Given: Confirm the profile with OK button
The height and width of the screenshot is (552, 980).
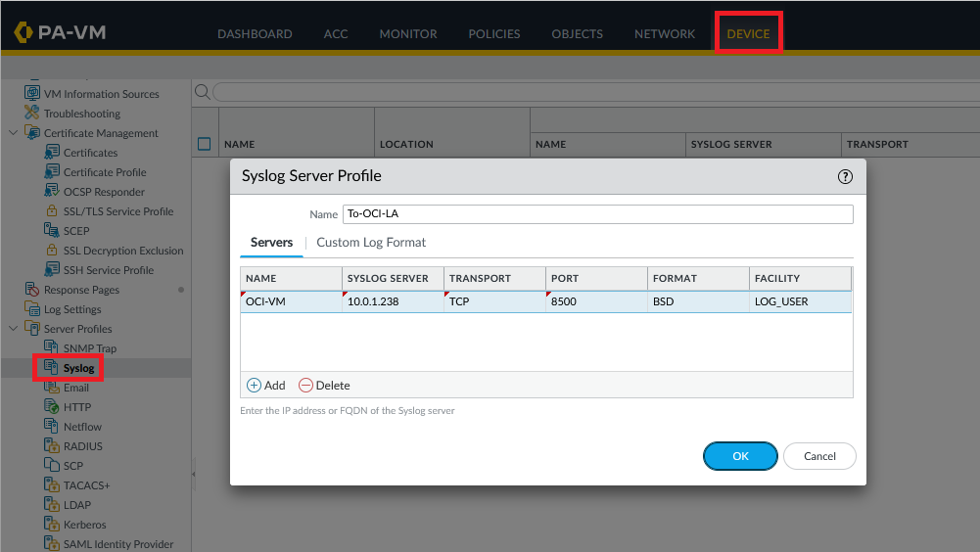Looking at the screenshot, I should point(740,456).
